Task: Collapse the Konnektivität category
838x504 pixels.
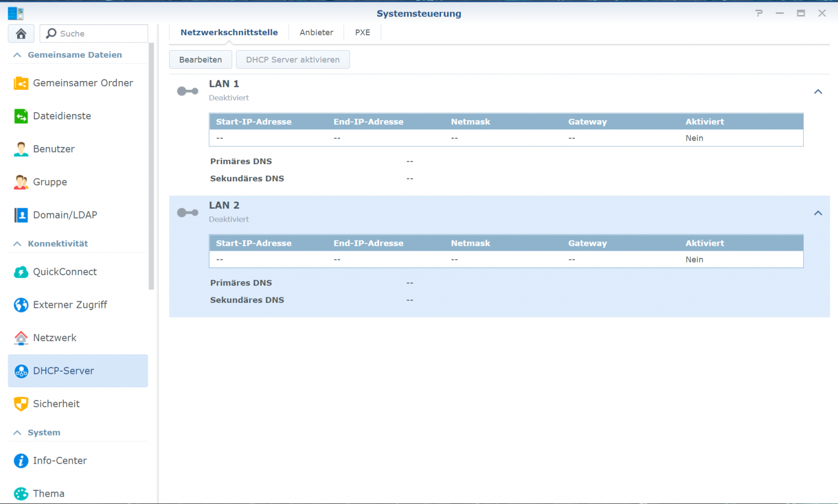Action: 17,243
